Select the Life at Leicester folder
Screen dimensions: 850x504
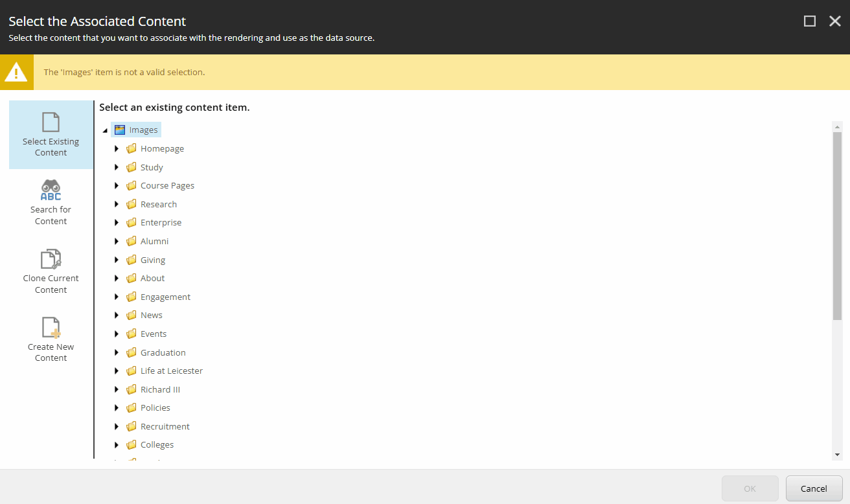pos(172,371)
